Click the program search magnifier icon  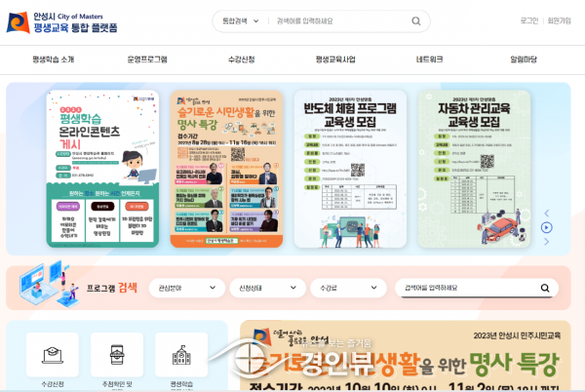(545, 288)
